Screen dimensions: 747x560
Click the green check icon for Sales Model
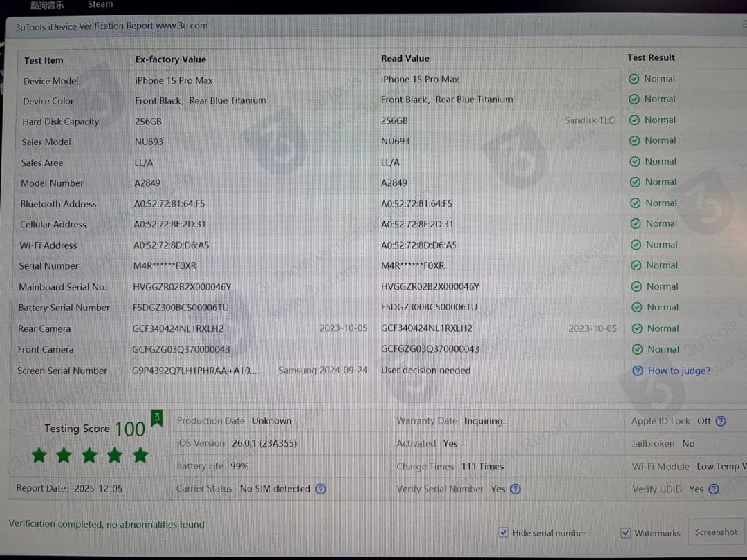point(634,140)
